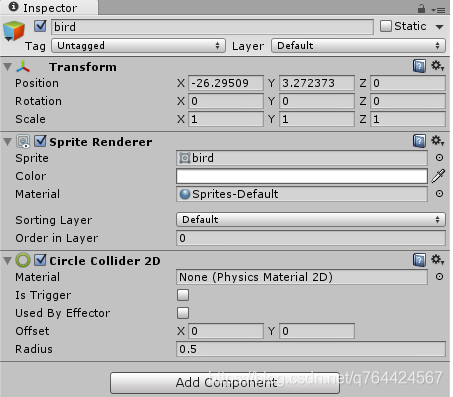Click the Scale Y field
453x397 pixels.
(x=317, y=119)
